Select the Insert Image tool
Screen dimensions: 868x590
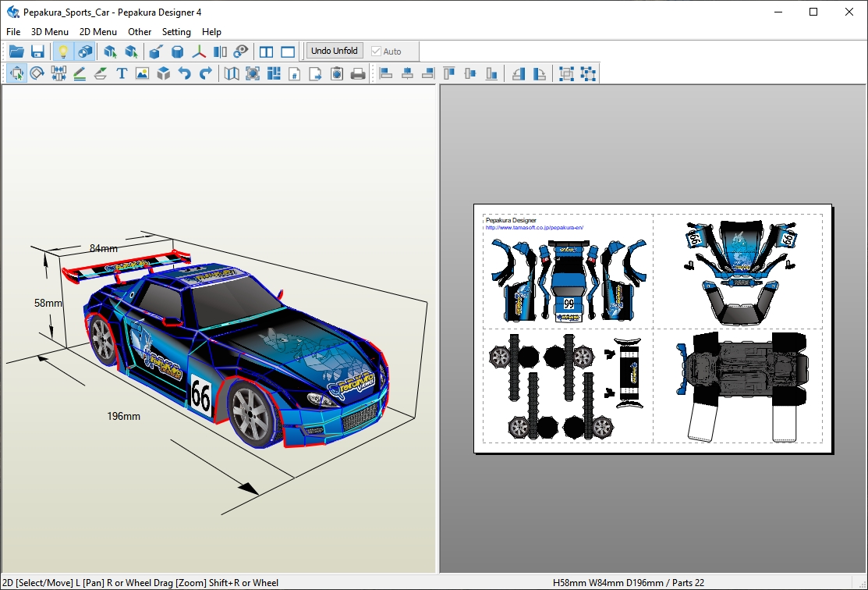142,73
